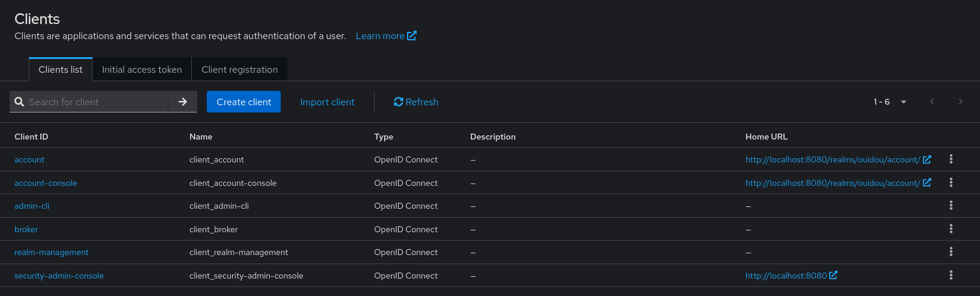980x296 pixels.
Task: Open kebab menu for realm-management row
Action: (951, 252)
